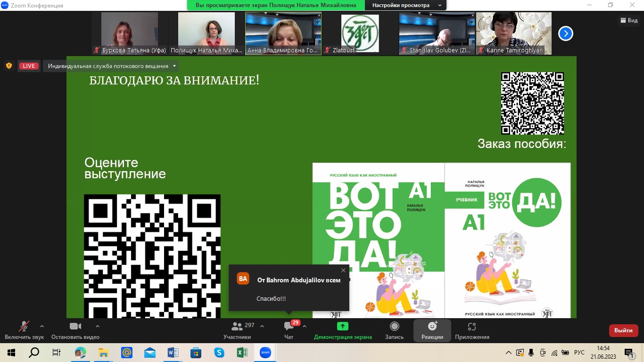Close the chat message popup from Bahrom
644x362 pixels.
click(343, 270)
